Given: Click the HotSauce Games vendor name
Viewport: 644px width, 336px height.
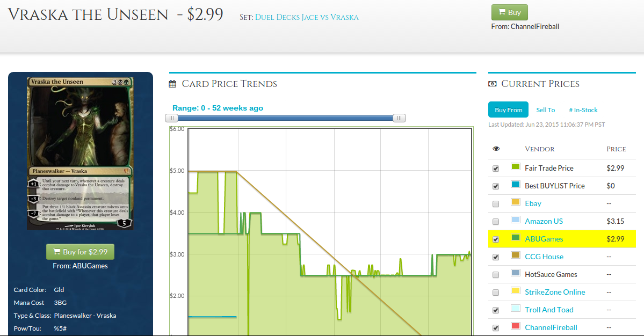Looking at the screenshot, I should pos(551,274).
